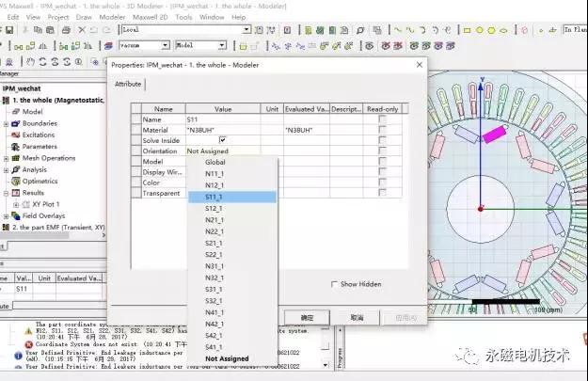Screen dimensions: 588x381
Task: Toggle Read-only checkbox for Model row
Action: coord(382,161)
